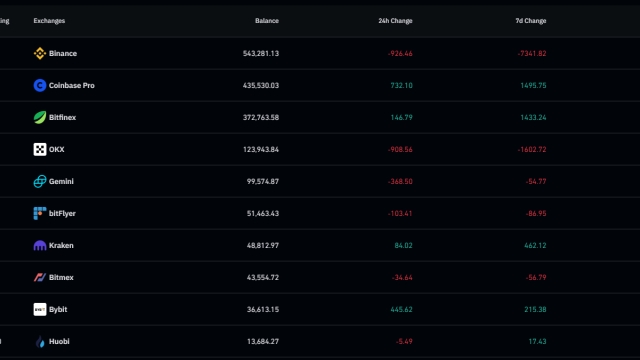This screenshot has height=360, width=640.
Task: Click the OKX logo icon
Action: tap(40, 149)
